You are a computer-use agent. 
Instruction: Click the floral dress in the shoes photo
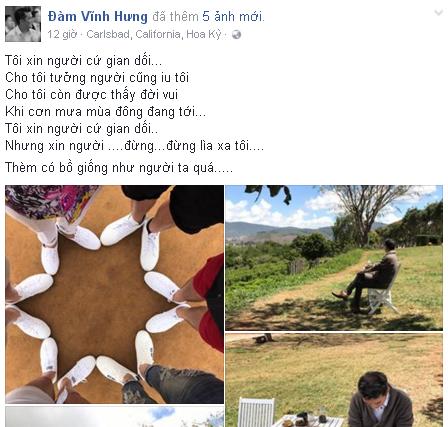[50, 202]
